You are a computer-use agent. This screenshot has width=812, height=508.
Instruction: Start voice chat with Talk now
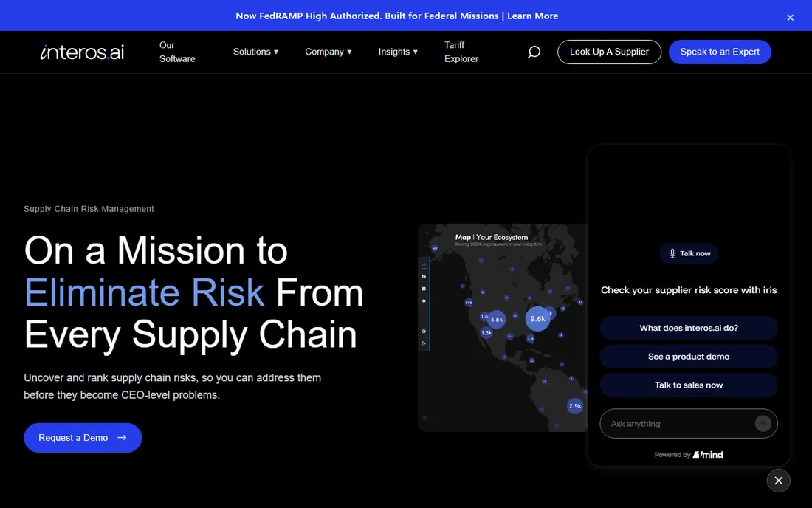pyautogui.click(x=689, y=253)
